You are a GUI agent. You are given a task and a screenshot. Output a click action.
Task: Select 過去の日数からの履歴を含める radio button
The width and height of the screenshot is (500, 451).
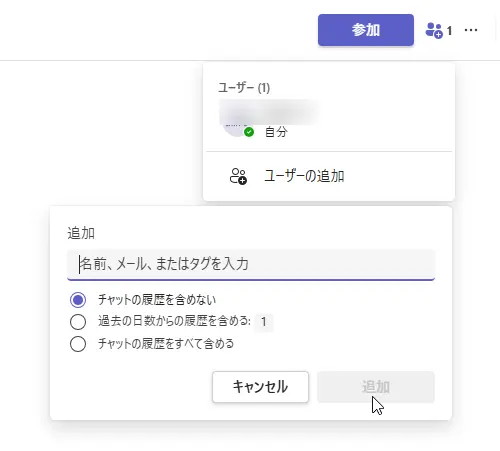pos(78,322)
